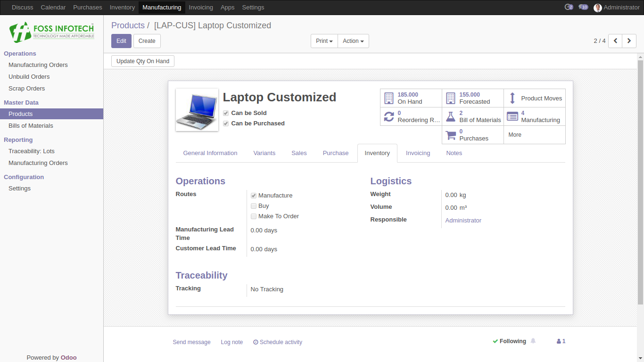The width and height of the screenshot is (644, 362).
Task: Open the Following dropdown
Action: [509, 341]
